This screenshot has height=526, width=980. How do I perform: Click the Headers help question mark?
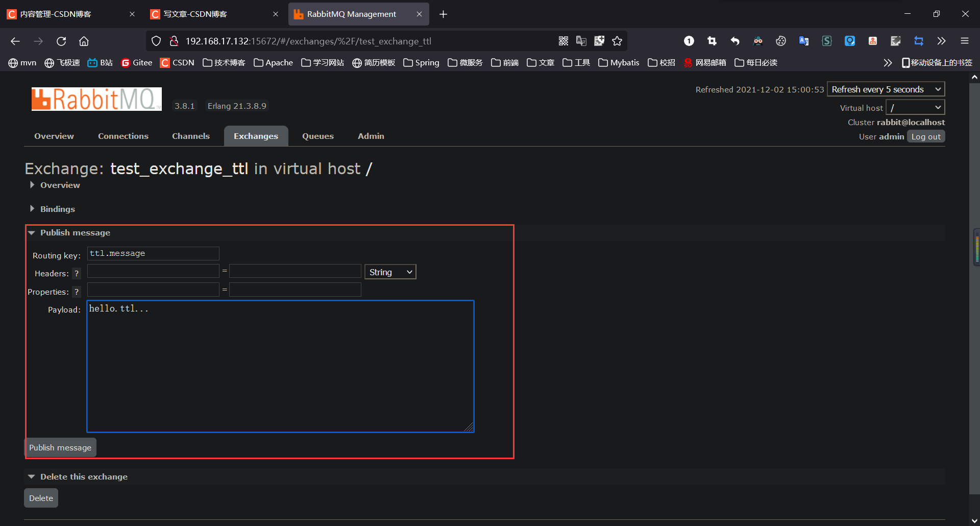(x=77, y=274)
